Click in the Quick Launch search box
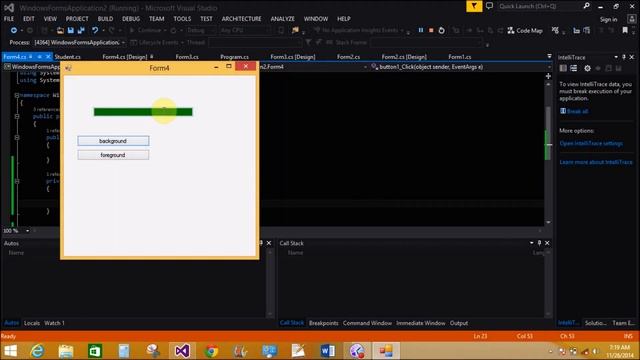The width and height of the screenshot is (640, 360). click(539, 6)
